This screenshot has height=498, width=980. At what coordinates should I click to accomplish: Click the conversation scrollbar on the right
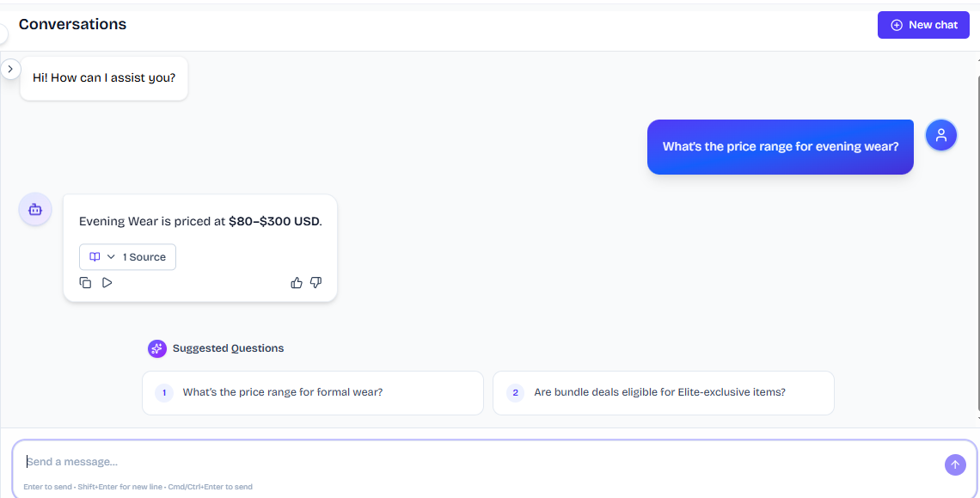tap(977, 237)
